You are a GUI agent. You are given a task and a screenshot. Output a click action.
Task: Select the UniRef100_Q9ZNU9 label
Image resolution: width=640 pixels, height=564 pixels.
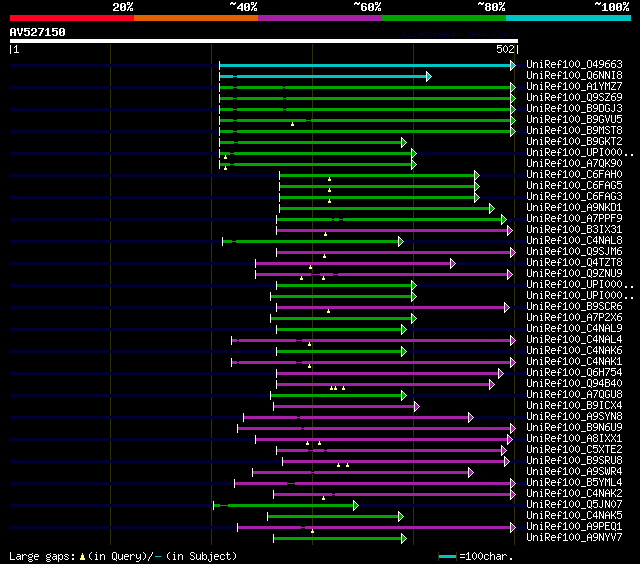(x=574, y=274)
